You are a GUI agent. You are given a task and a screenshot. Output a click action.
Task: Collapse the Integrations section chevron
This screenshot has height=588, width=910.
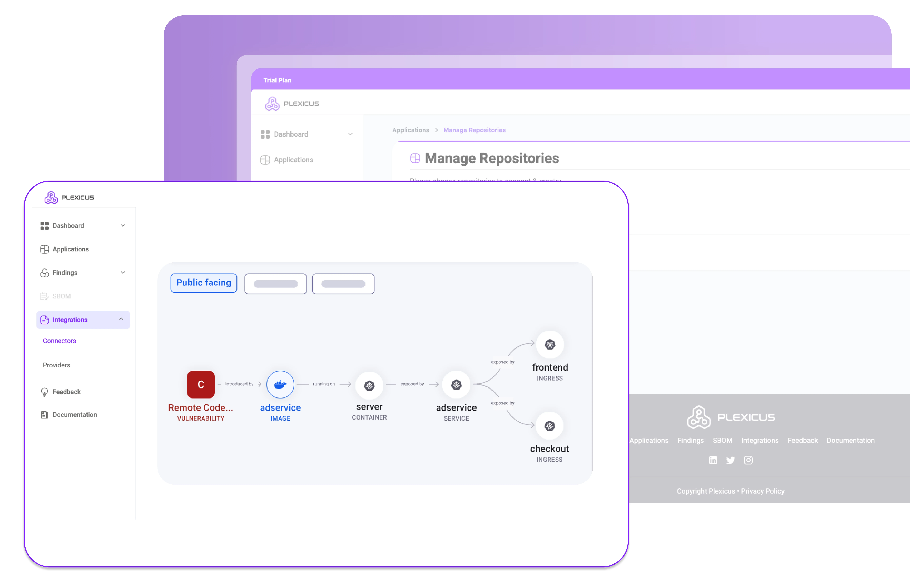pos(121,319)
